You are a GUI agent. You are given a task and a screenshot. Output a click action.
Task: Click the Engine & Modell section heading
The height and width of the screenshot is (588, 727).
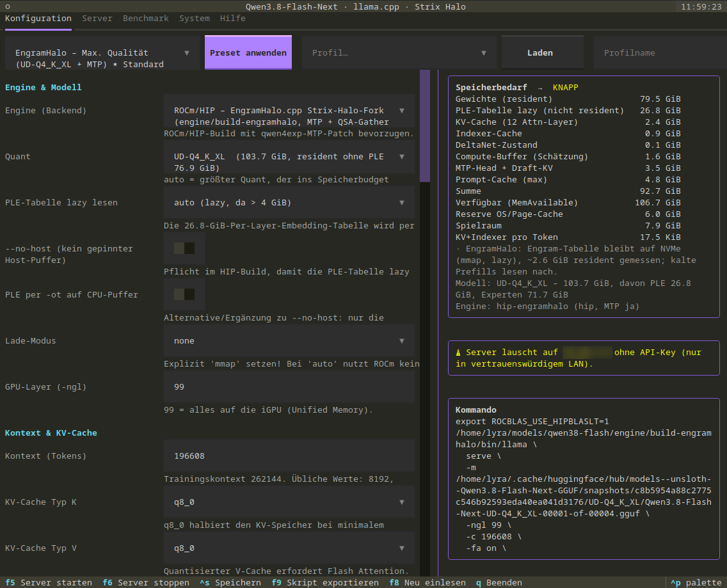coord(43,87)
